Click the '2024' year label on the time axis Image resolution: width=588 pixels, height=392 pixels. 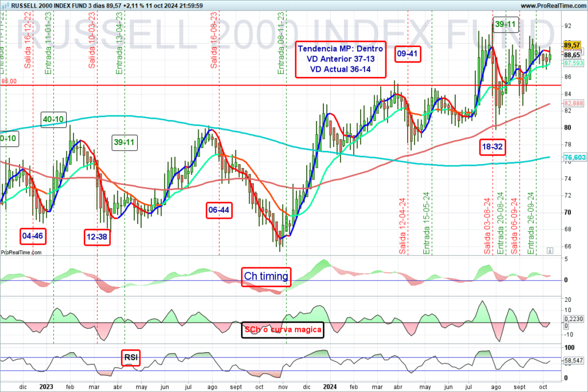tap(330, 387)
